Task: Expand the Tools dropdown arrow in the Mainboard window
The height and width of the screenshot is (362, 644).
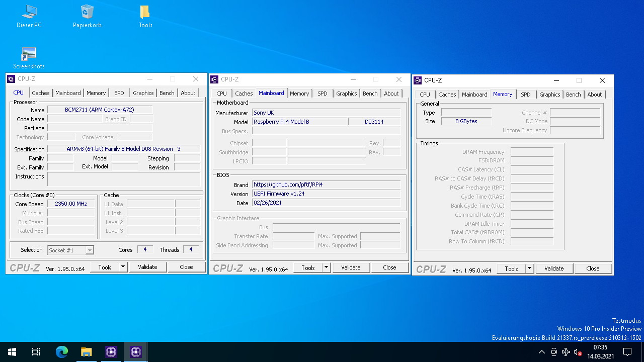Action: (327, 267)
